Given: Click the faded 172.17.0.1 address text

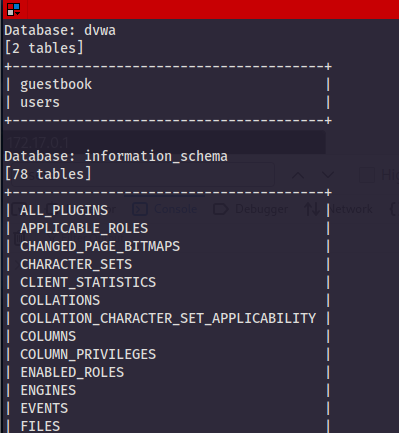Looking at the screenshot, I should pyautogui.click(x=38, y=143).
